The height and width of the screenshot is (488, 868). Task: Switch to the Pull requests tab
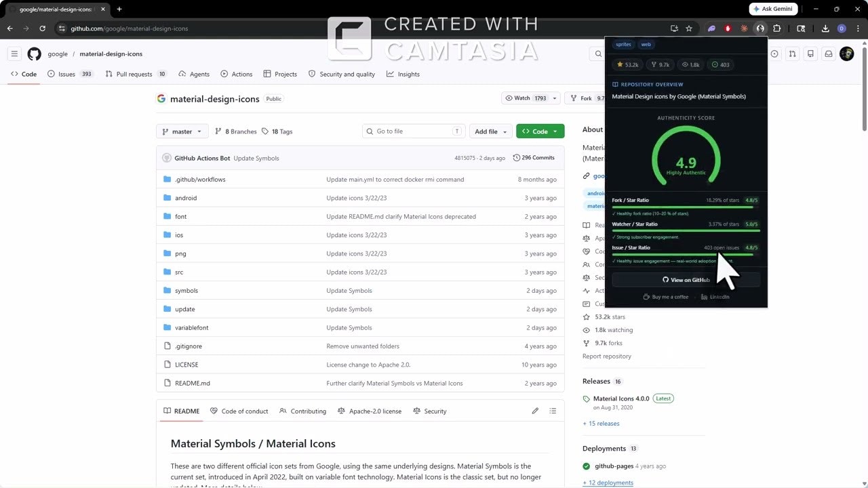click(136, 74)
